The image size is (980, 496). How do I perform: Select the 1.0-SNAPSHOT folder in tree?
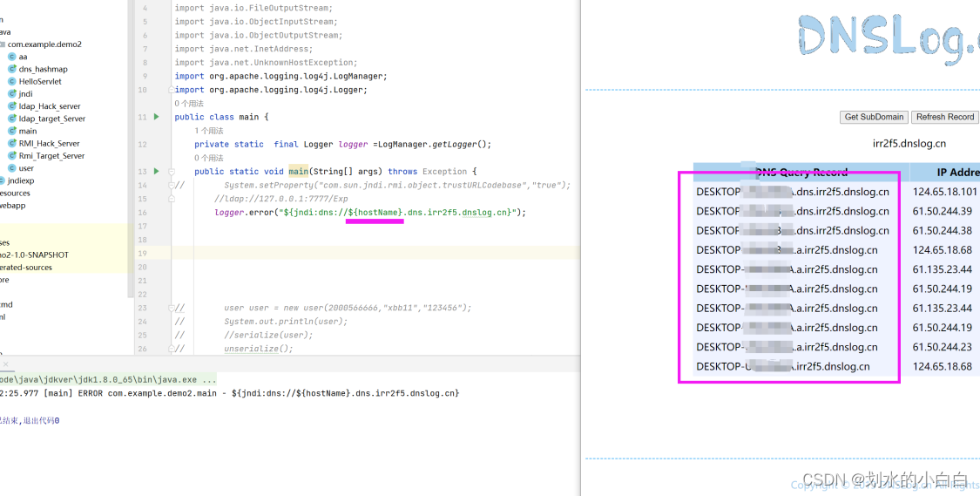[34, 255]
